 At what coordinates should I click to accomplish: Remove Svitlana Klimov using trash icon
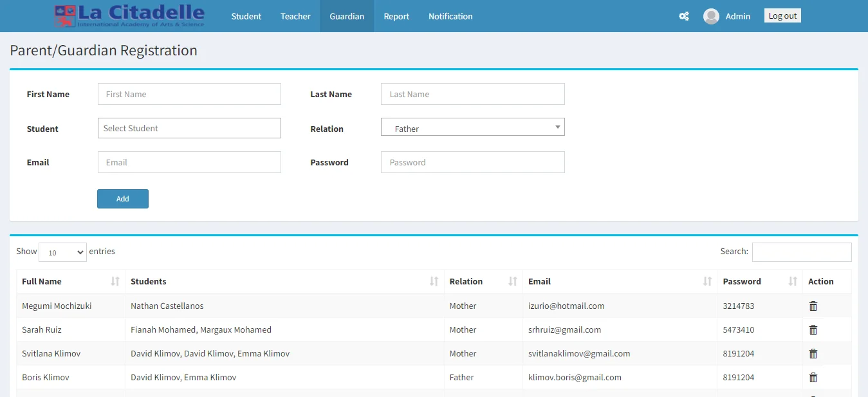coord(813,354)
